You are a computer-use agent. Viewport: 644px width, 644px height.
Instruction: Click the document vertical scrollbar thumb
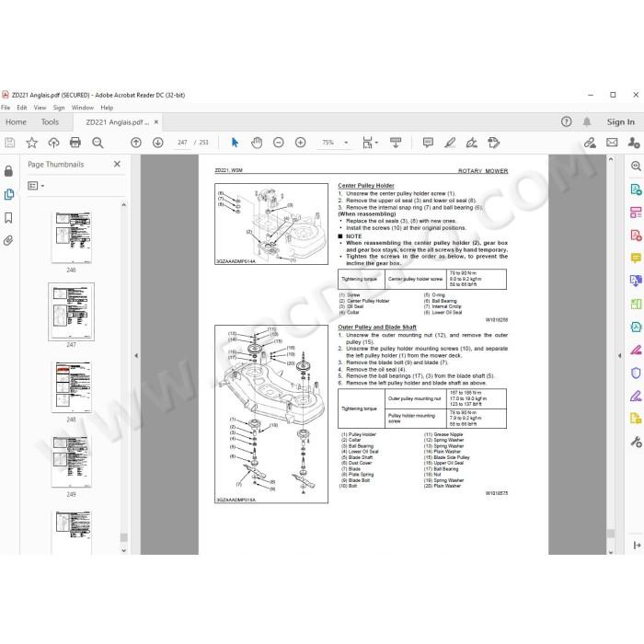point(611,533)
